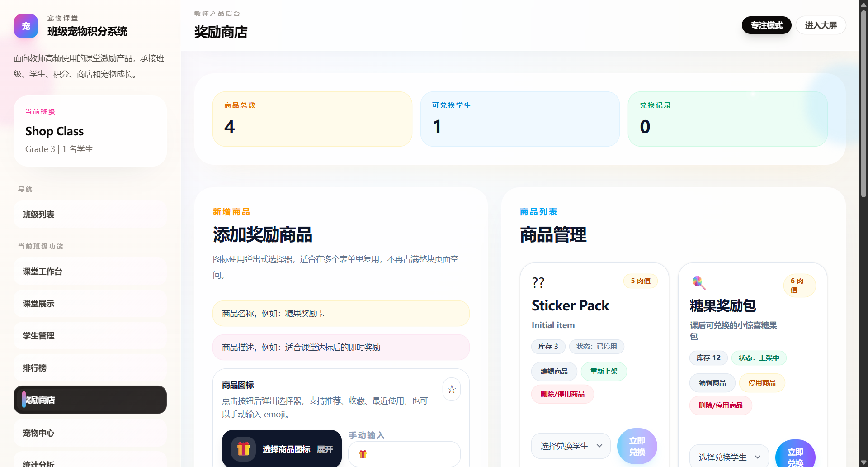Click the ?? placeholder icon on Sticker Pack

(538, 282)
